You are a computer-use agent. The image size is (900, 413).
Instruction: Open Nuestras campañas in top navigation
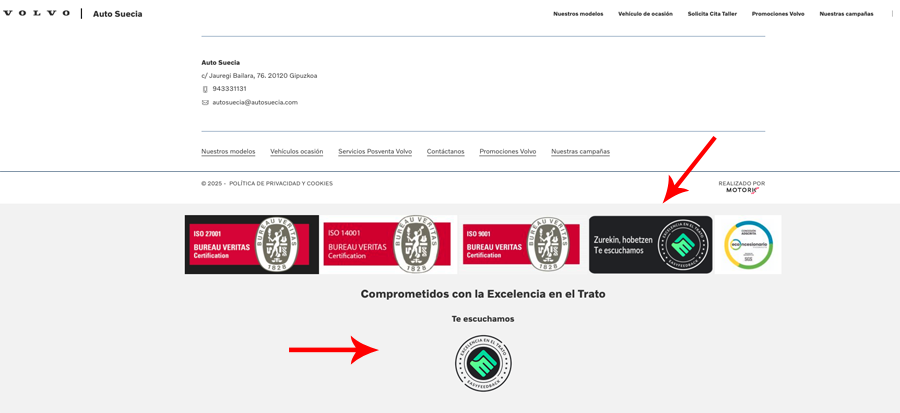[x=846, y=14]
